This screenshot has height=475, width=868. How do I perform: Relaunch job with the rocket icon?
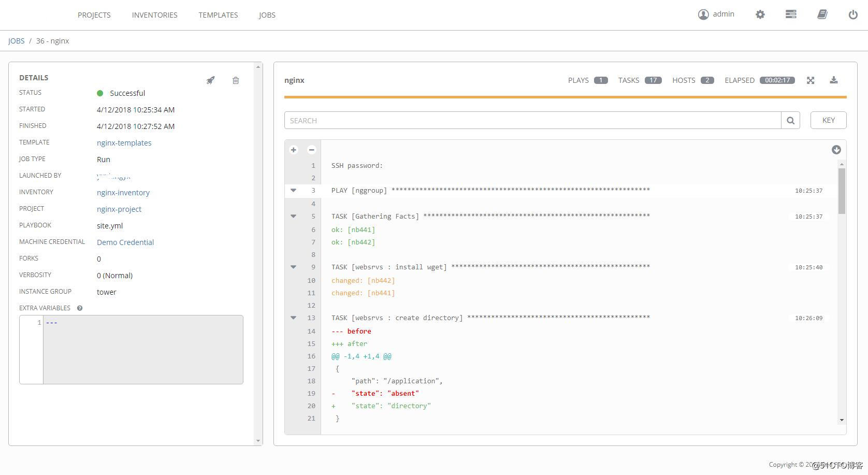(210, 80)
